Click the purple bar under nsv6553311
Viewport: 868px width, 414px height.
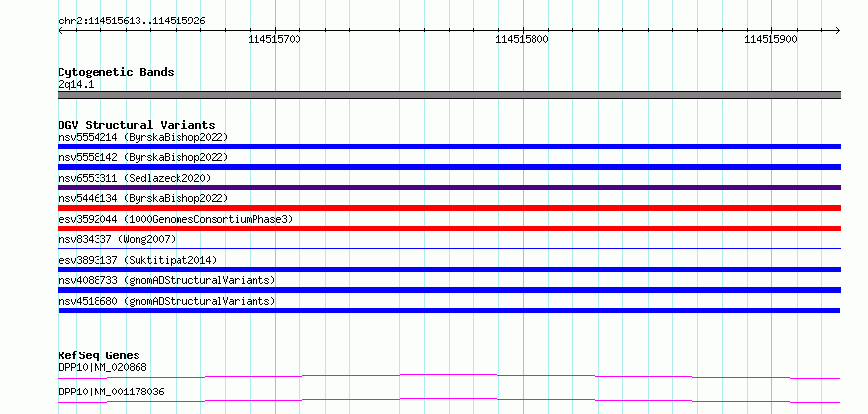[x=449, y=187]
